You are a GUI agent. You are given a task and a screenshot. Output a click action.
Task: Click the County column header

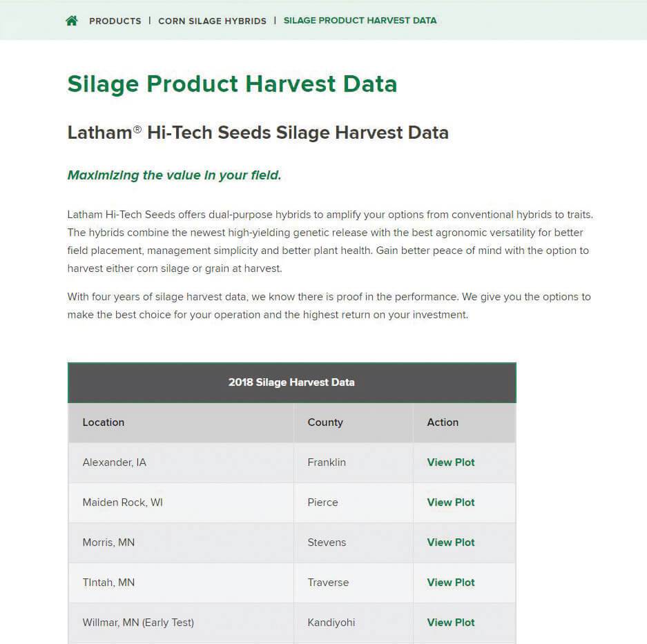(x=325, y=422)
